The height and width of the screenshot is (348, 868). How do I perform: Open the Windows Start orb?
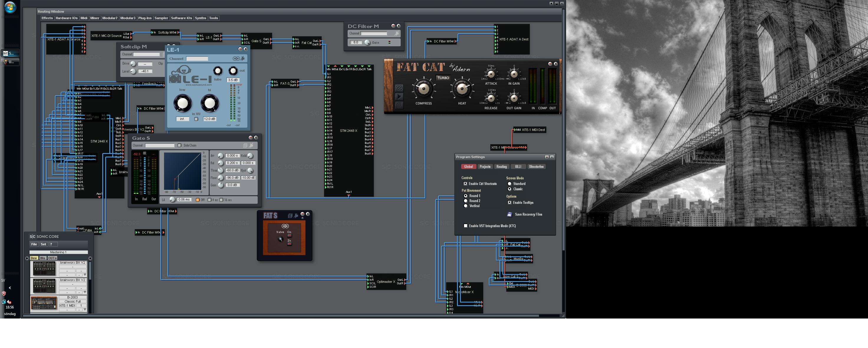coord(10,7)
